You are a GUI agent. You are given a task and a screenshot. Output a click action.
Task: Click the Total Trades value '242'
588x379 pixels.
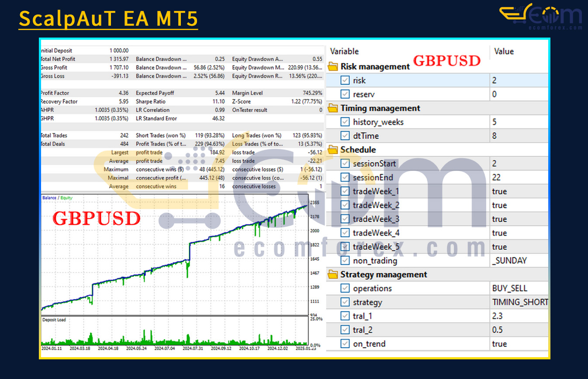[125, 136]
